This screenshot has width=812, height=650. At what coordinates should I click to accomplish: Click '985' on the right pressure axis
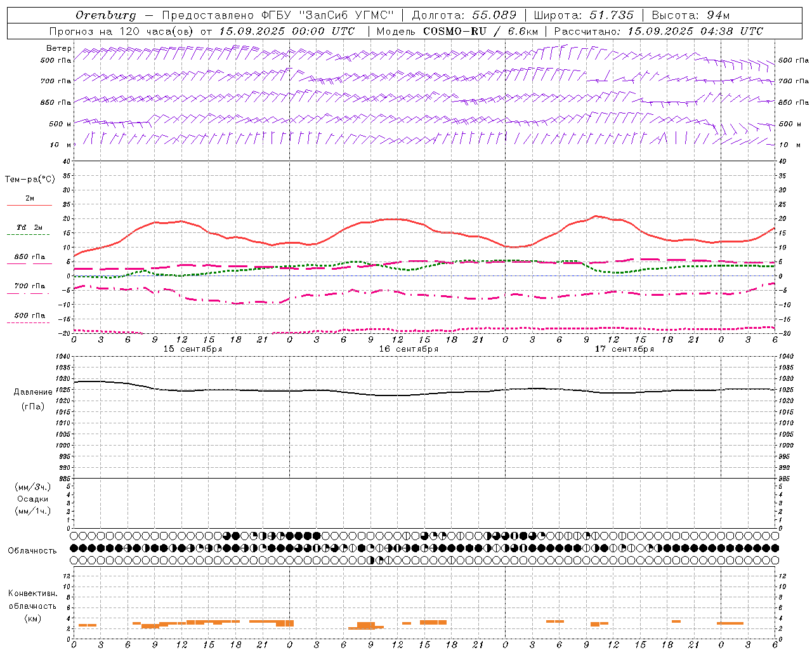click(785, 479)
